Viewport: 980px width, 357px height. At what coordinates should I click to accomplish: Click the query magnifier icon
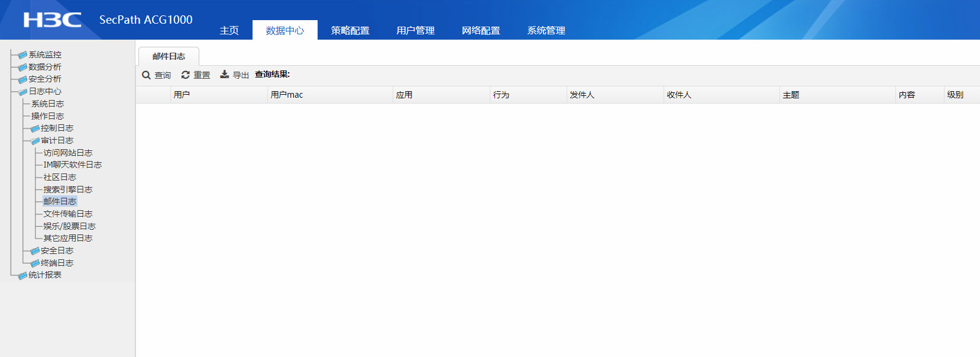147,75
